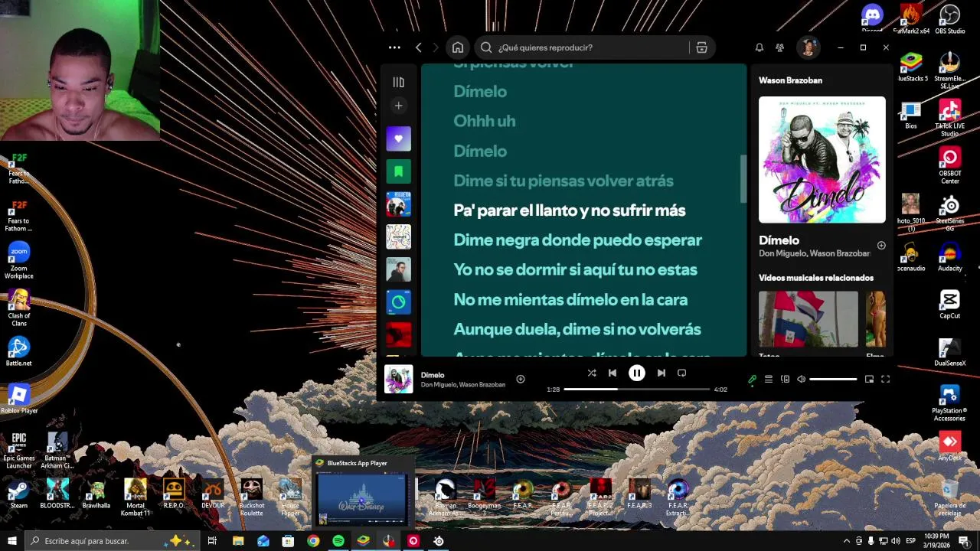Image resolution: width=980 pixels, height=551 pixels.
Task: Pause the current song
Action: pyautogui.click(x=637, y=373)
